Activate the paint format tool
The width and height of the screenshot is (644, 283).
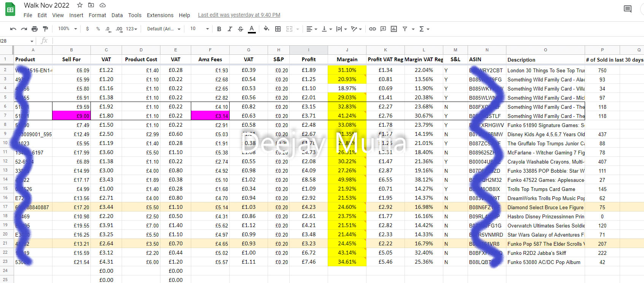click(46, 29)
